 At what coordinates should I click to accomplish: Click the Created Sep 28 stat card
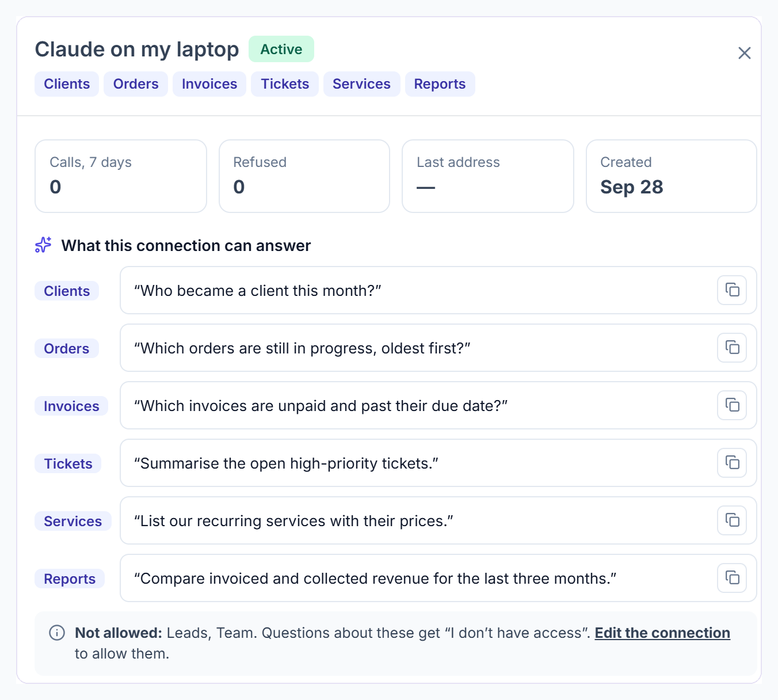671,176
